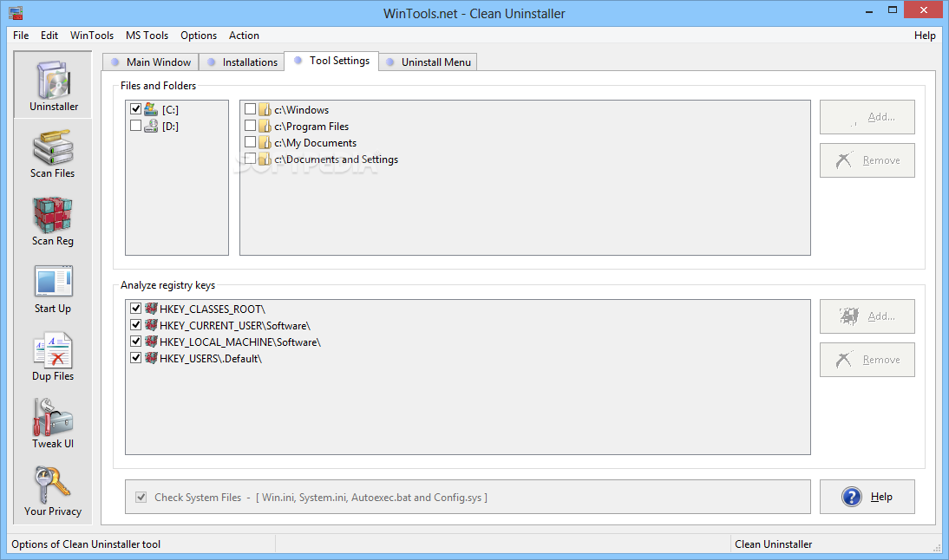Viewport: 949px width, 560px height.
Task: Click Add button for registry keys
Action: pyautogui.click(x=867, y=316)
